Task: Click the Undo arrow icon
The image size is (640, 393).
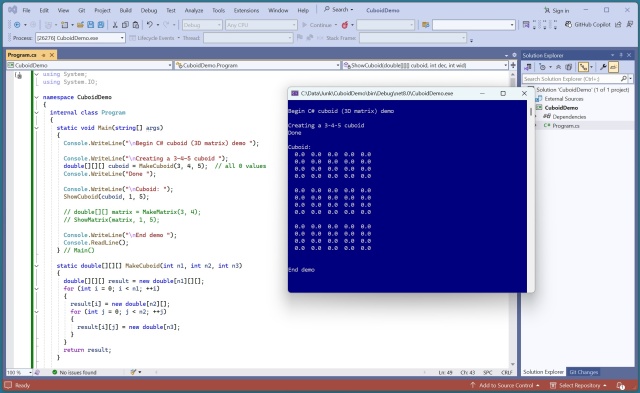Action: (x=150, y=25)
